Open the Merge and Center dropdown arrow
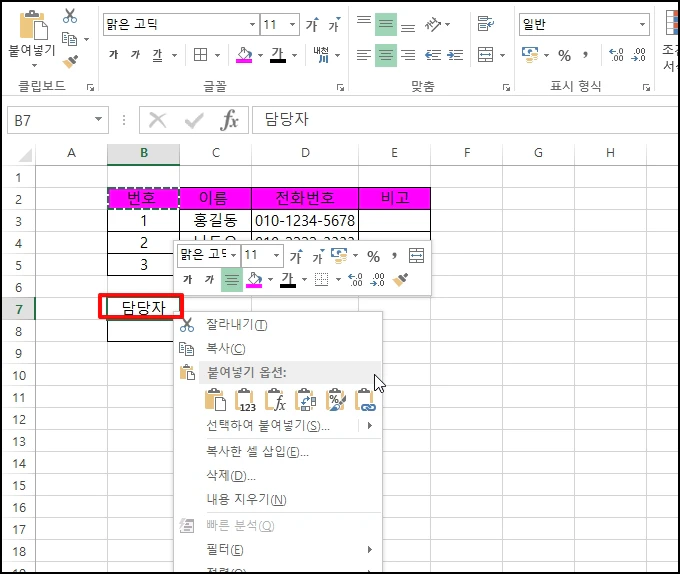 [x=502, y=55]
